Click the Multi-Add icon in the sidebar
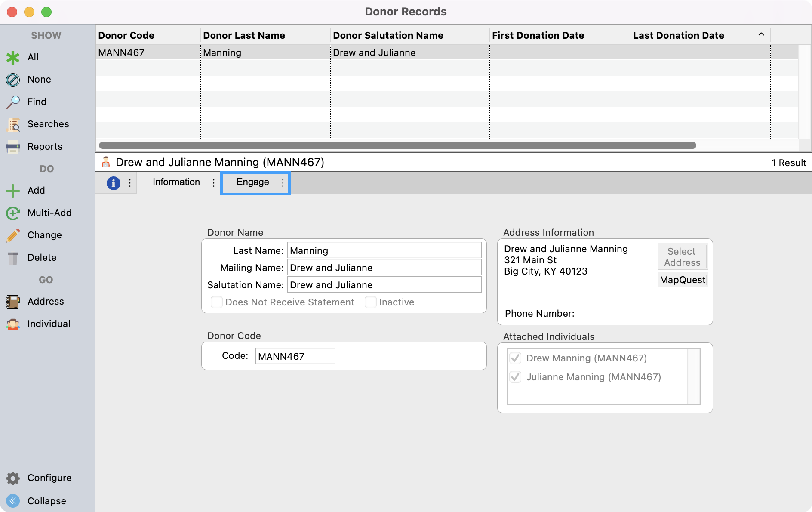Image resolution: width=812 pixels, height=512 pixels. 13,213
